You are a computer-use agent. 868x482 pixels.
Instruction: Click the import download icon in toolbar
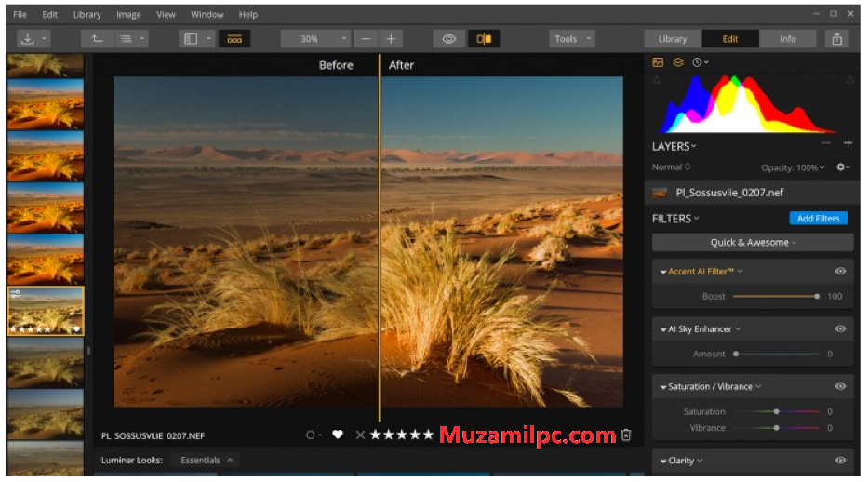pos(28,39)
